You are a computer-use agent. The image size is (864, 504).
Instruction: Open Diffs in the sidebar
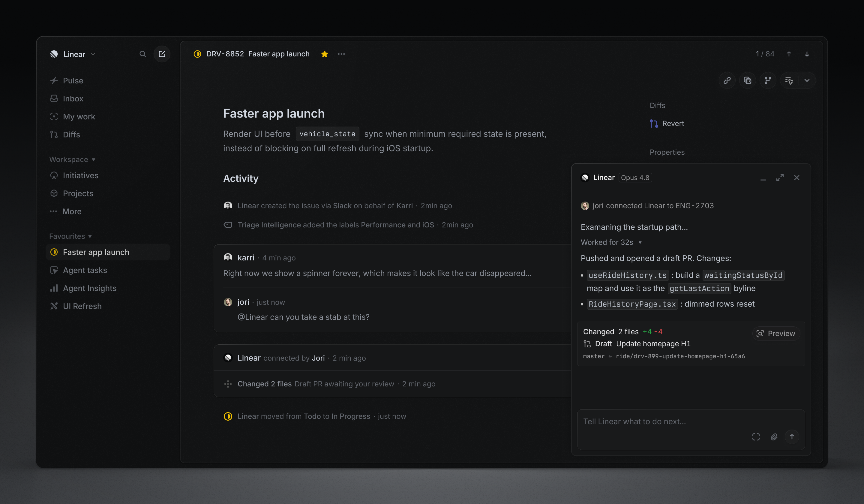click(x=108, y=135)
